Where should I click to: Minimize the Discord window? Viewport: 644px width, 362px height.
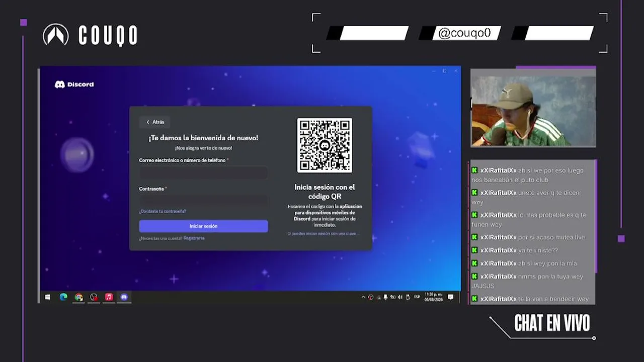click(433, 71)
